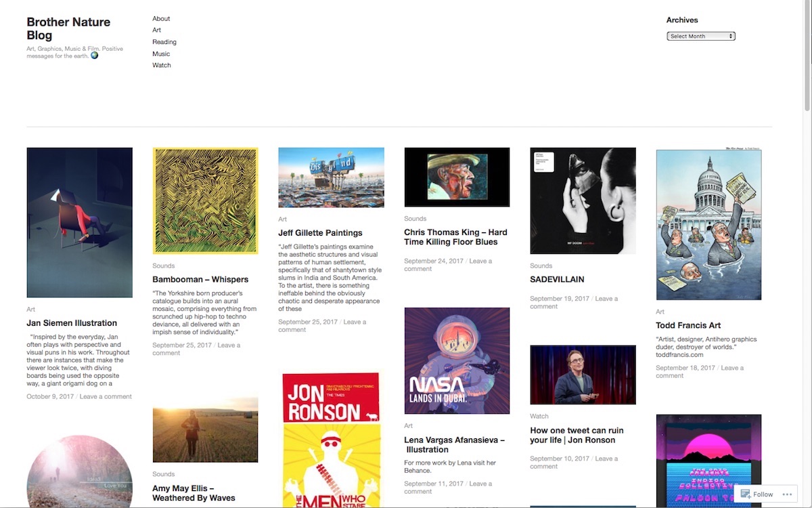Open the About menu item
The image size is (812, 508).
[x=161, y=18]
